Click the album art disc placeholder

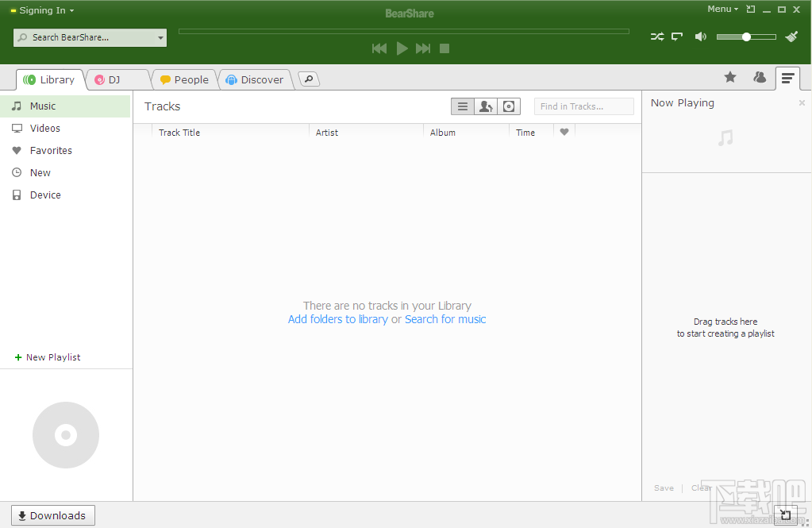point(66,435)
